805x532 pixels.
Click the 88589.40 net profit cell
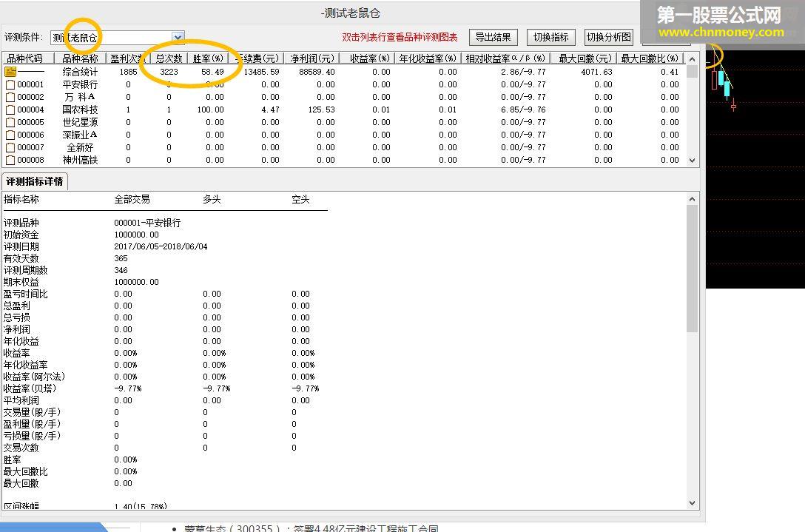coord(317,72)
